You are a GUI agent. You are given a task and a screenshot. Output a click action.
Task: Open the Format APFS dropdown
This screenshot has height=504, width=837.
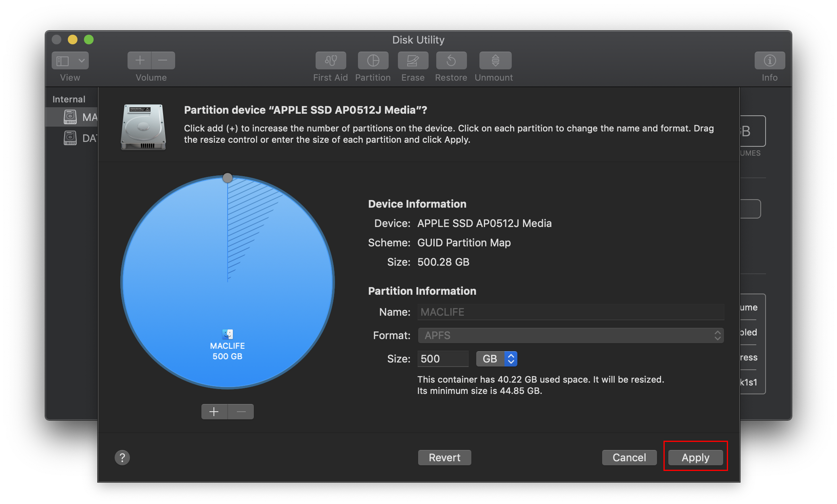point(571,335)
